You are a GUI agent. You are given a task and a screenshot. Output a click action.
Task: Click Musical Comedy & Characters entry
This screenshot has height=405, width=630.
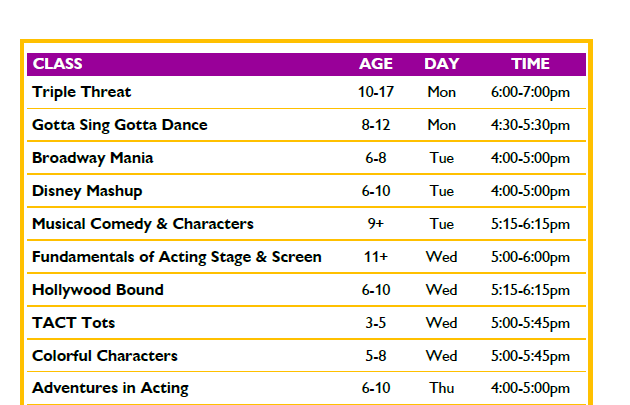tap(143, 224)
